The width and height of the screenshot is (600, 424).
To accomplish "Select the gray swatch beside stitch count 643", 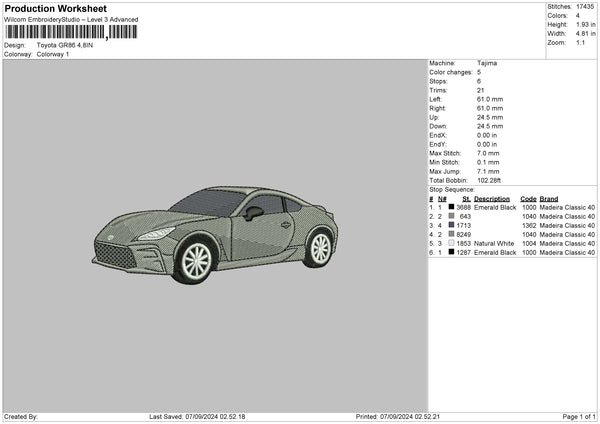I will click(x=452, y=216).
